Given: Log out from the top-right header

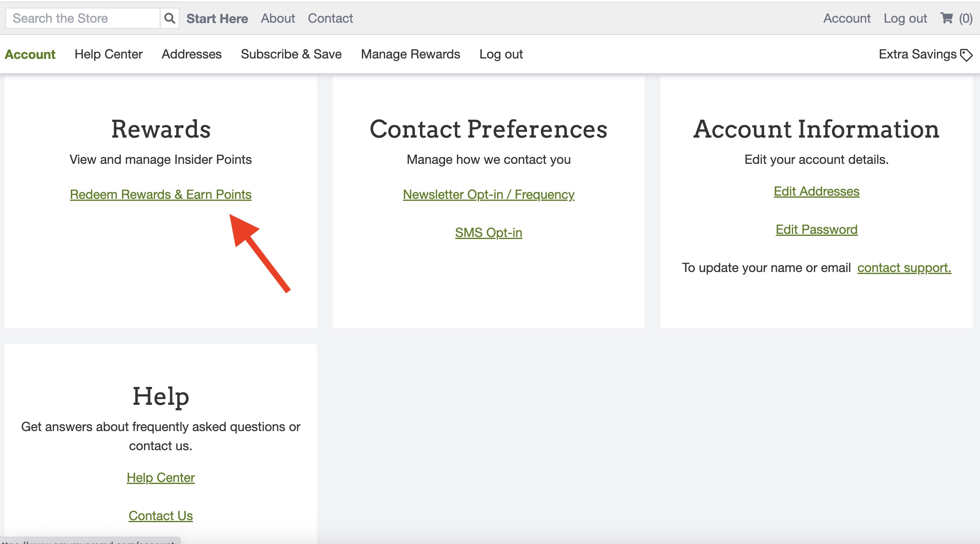Looking at the screenshot, I should click(905, 18).
